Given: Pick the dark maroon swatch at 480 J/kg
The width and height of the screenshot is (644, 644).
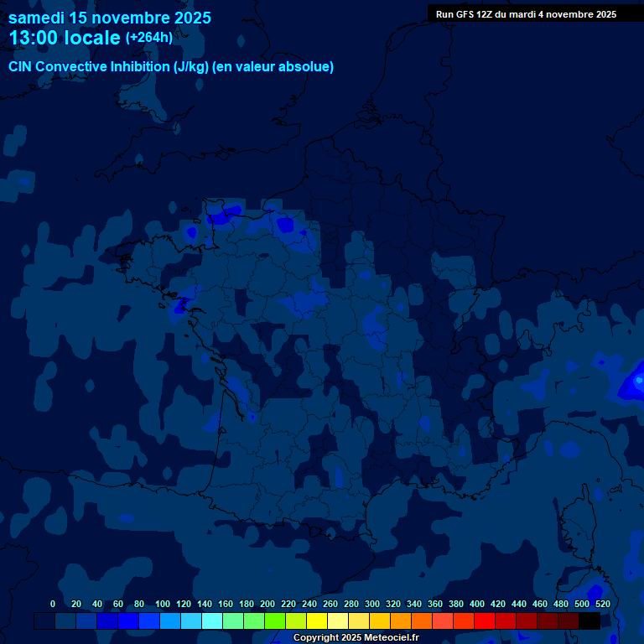Looking at the screenshot, I should pyautogui.click(x=569, y=621).
